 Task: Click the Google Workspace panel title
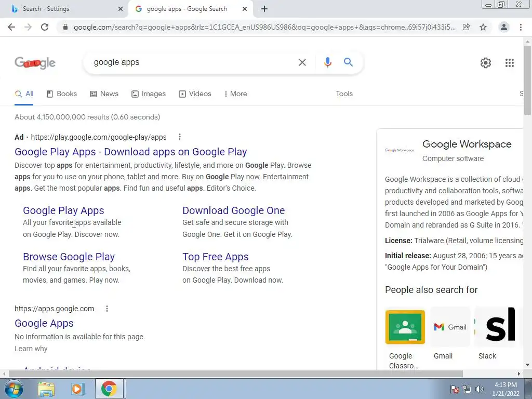point(467,144)
